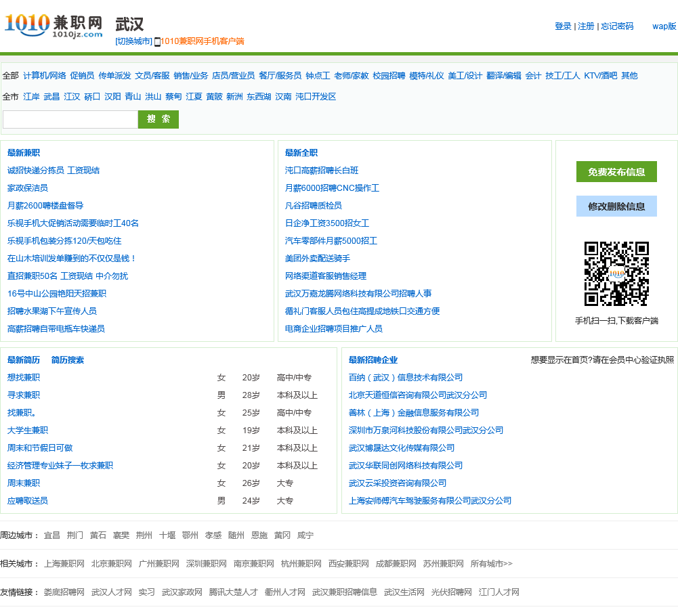This screenshot has height=616, width=678.
Task: Open the 最新简历 heading link
Action: tap(23, 360)
